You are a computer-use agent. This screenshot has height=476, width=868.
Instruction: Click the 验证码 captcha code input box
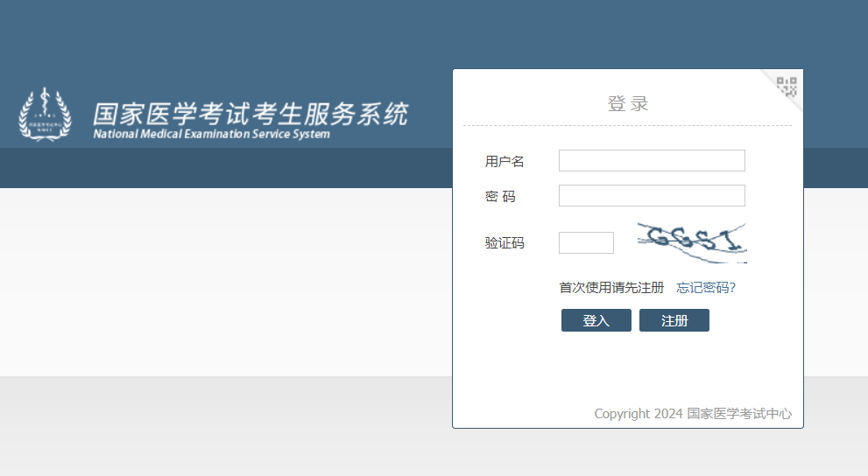click(586, 242)
